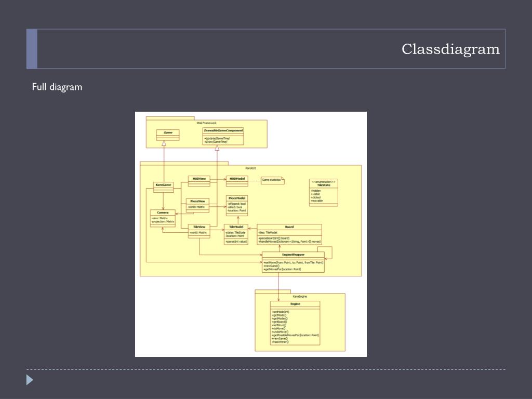Viewport: 532px width, 399px height.
Task: Click the "+newGame()" method in EngineWrapper
Action: 271,266
